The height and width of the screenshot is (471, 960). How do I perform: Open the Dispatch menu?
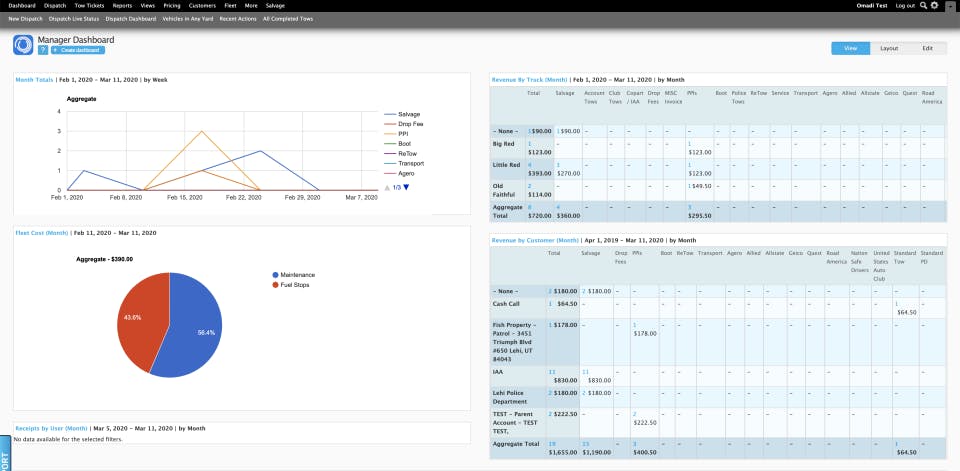tap(55, 6)
